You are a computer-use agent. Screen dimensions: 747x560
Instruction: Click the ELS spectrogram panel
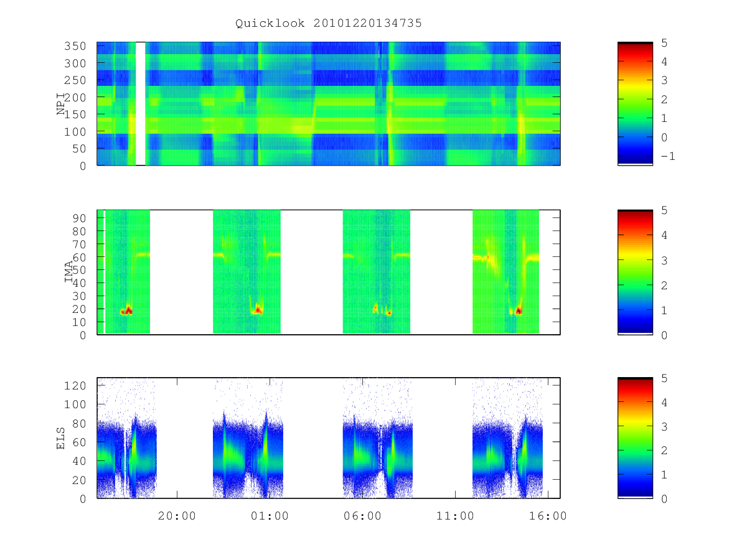click(x=329, y=438)
